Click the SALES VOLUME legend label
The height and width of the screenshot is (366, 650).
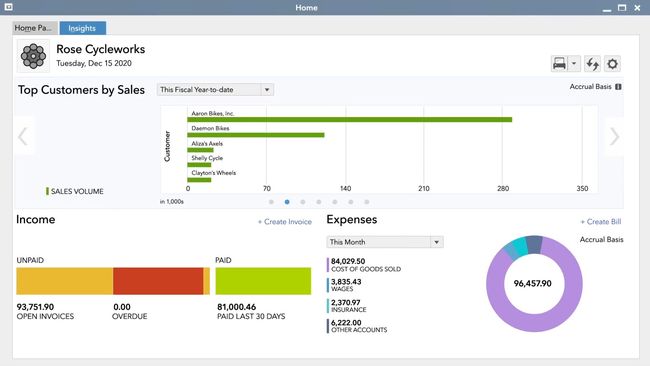point(77,191)
